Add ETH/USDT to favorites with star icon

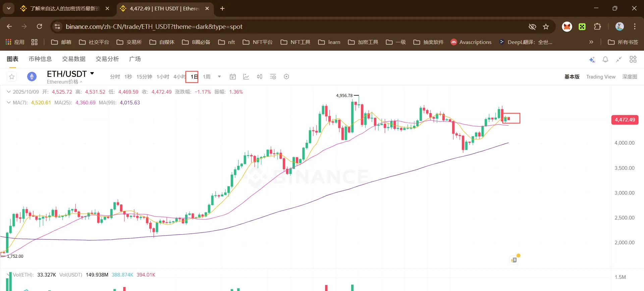click(x=12, y=77)
